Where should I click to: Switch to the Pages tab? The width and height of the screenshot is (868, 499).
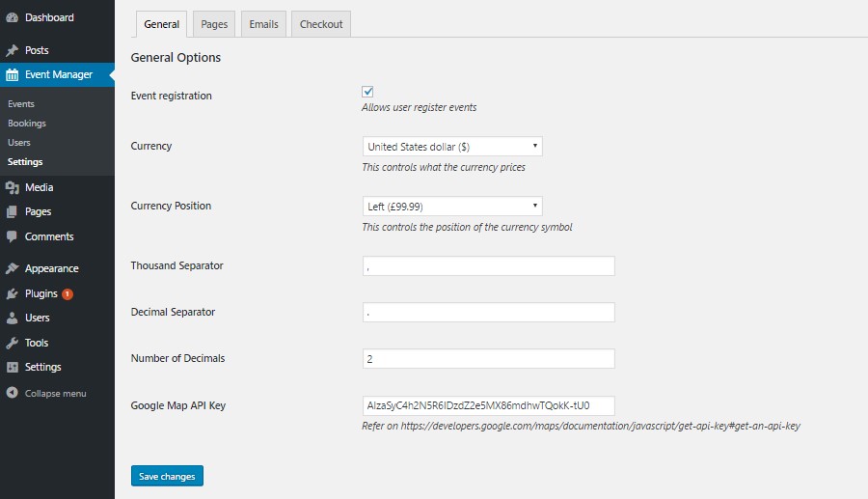point(214,24)
